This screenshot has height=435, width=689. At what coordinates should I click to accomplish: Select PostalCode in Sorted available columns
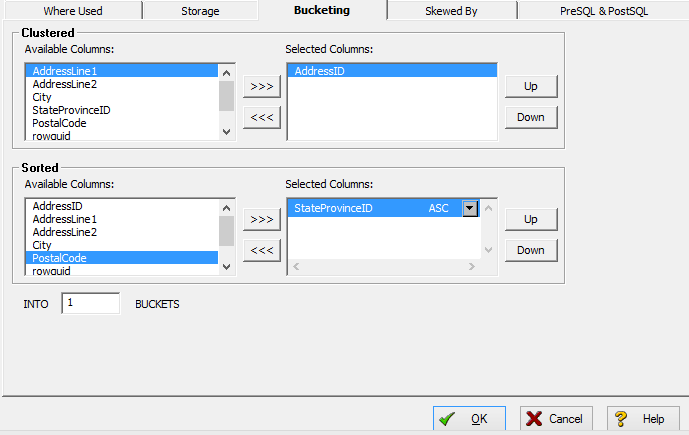(122, 258)
